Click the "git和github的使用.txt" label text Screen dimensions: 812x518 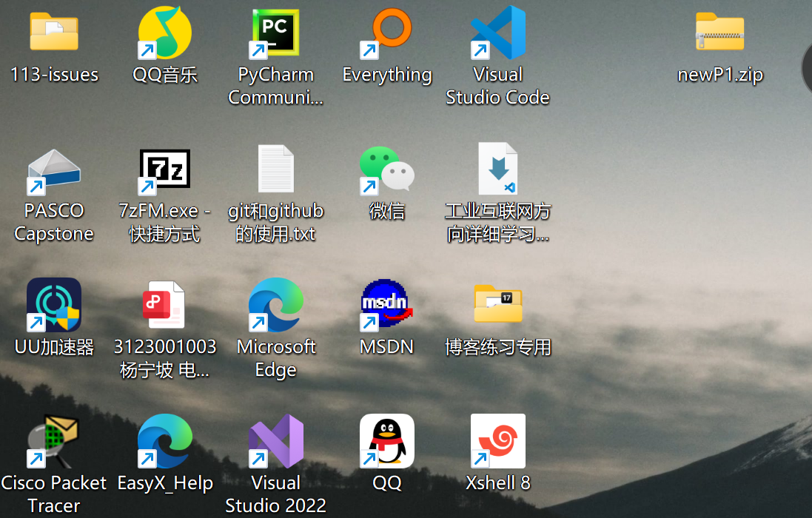click(276, 222)
